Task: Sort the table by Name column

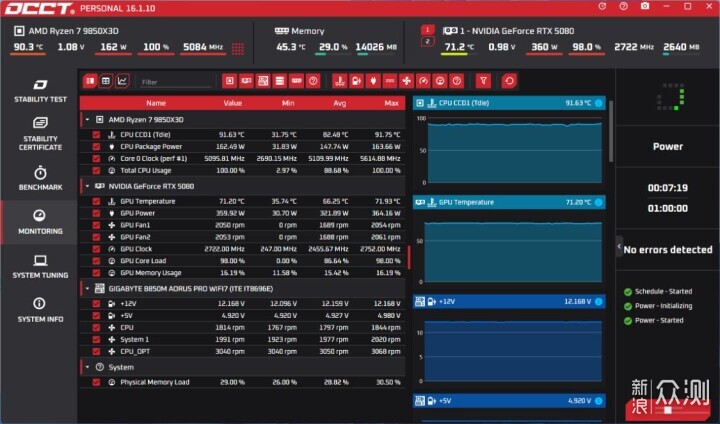Action: (156, 103)
